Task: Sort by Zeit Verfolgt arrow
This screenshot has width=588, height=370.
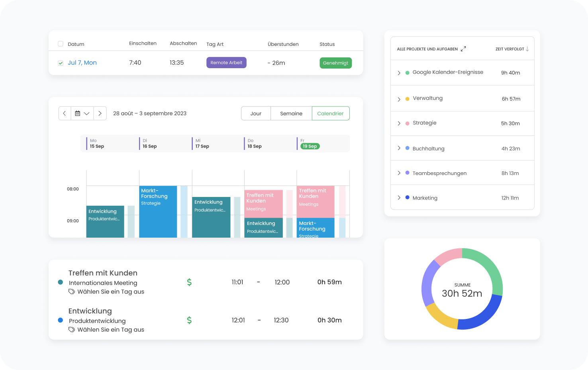Action: pyautogui.click(x=527, y=49)
